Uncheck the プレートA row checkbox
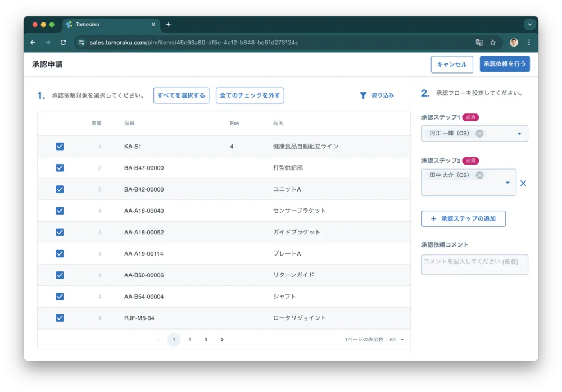 coord(60,253)
